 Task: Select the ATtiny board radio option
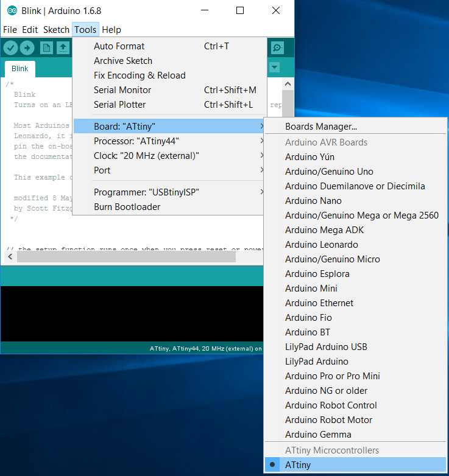355,465
